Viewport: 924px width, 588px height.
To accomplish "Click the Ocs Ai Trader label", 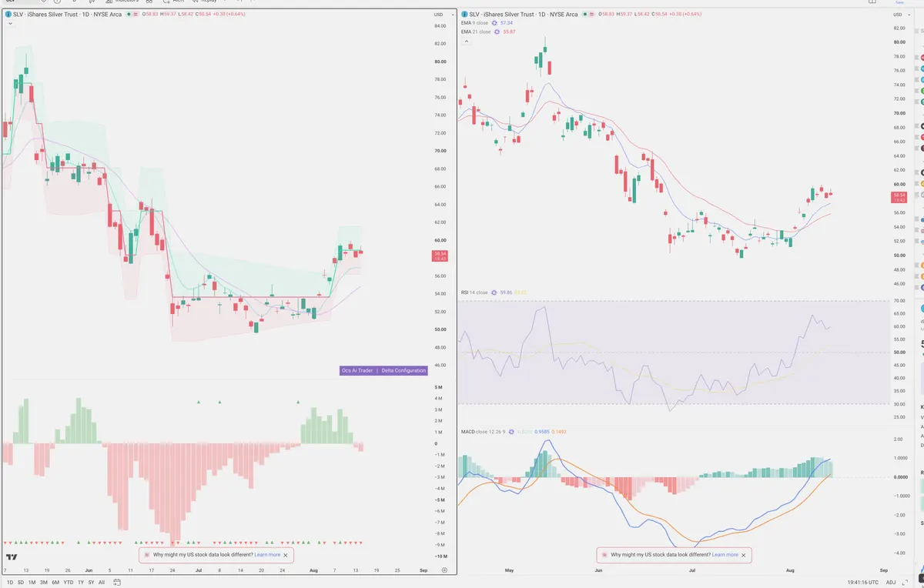I will (357, 370).
